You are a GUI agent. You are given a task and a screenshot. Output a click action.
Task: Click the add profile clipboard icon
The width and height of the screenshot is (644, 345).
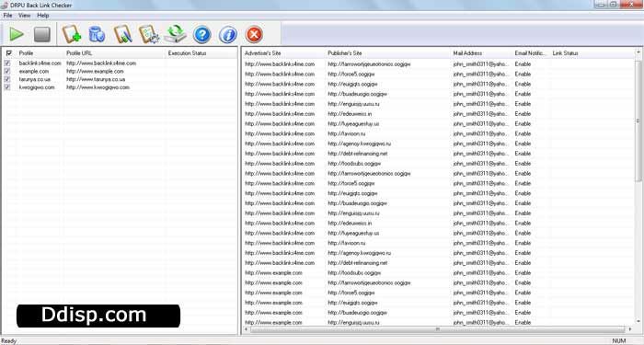(x=72, y=35)
